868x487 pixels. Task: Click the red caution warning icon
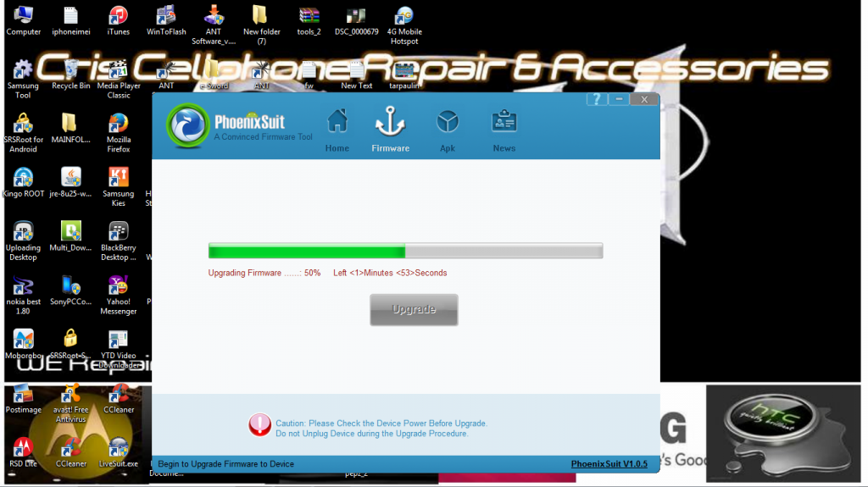[259, 425]
